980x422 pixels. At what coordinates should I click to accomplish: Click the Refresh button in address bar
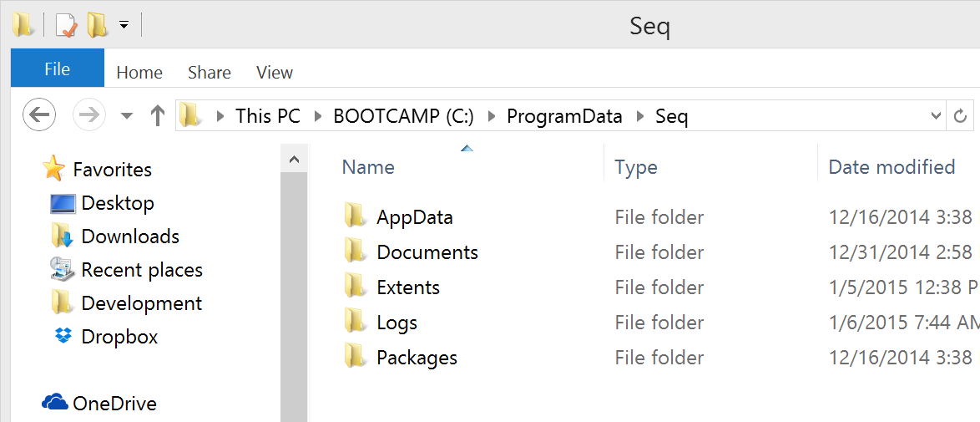(961, 116)
